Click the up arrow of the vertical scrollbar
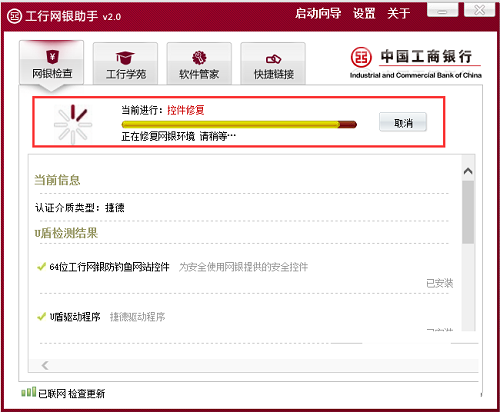 (468, 171)
